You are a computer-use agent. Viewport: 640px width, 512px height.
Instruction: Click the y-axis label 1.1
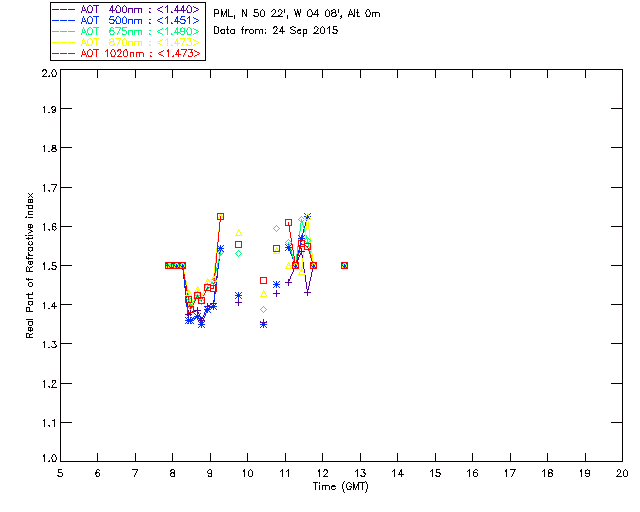tap(49, 423)
